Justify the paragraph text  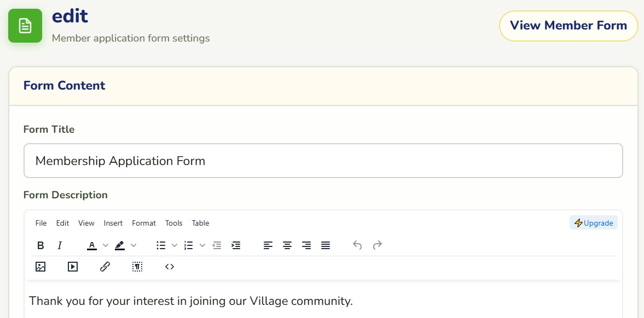[326, 245]
